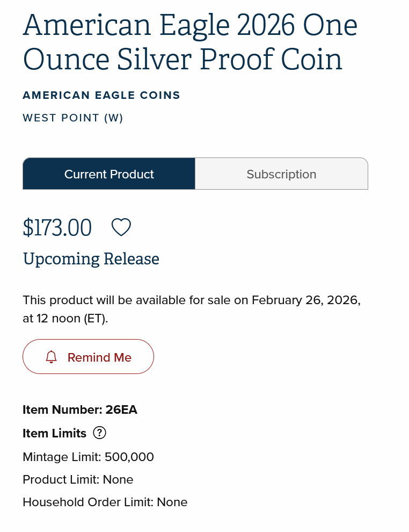Select the $173.00 price text
The image size is (409, 532).
57,228
